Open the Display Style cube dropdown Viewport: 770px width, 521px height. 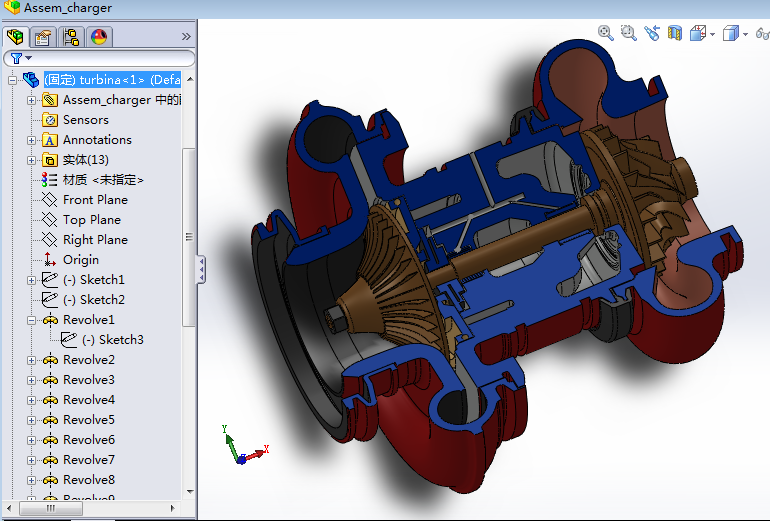pyautogui.click(x=735, y=33)
